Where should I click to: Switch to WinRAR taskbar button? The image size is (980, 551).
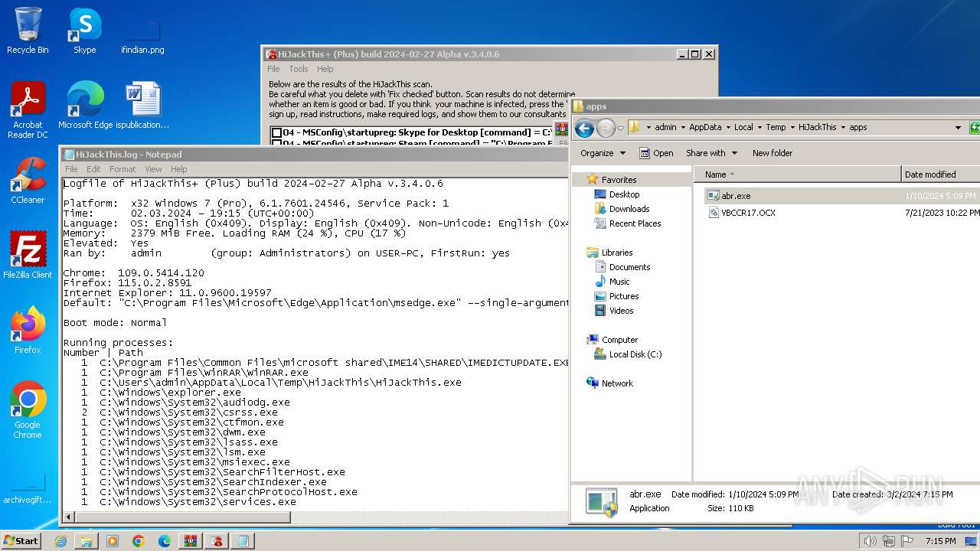(x=191, y=541)
